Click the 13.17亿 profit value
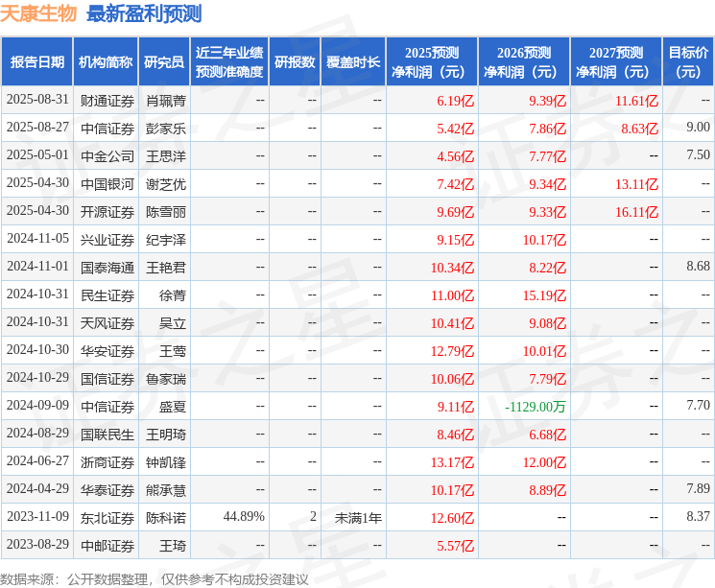The width and height of the screenshot is (715, 588). tap(452, 462)
